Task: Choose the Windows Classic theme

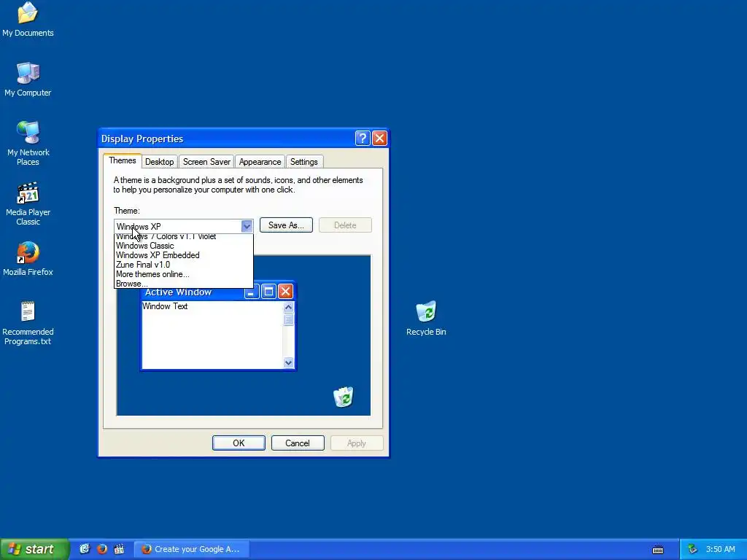Action: click(x=183, y=246)
